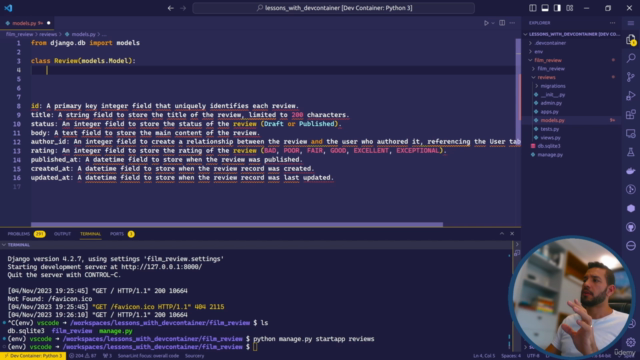Viewport: 640px width, 360px height.
Task: Expand the env folder
Action: click(x=539, y=51)
